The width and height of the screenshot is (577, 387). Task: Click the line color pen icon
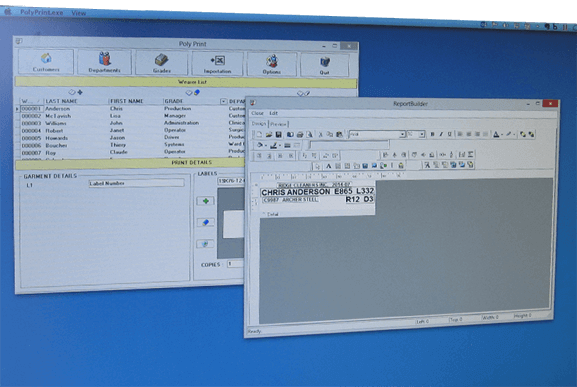pyautogui.click(x=273, y=146)
